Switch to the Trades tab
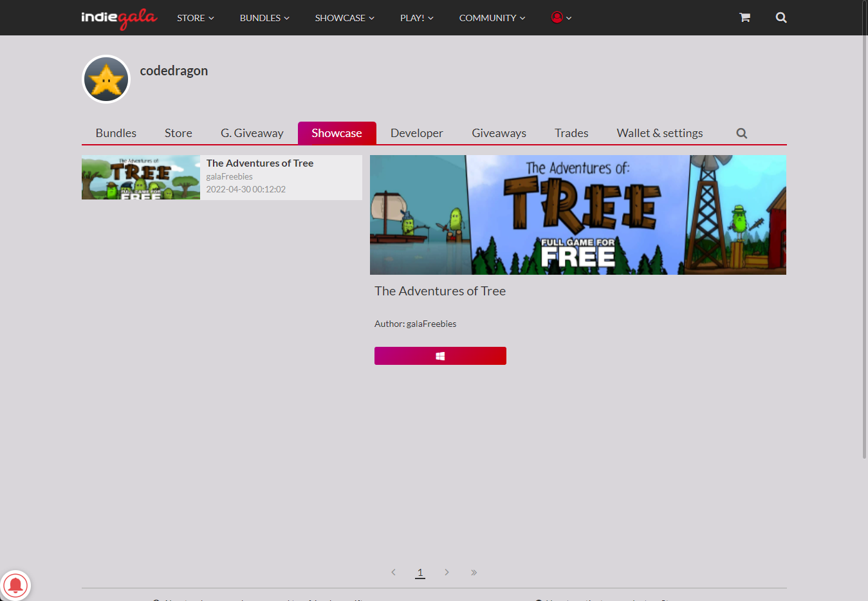 [x=571, y=133]
